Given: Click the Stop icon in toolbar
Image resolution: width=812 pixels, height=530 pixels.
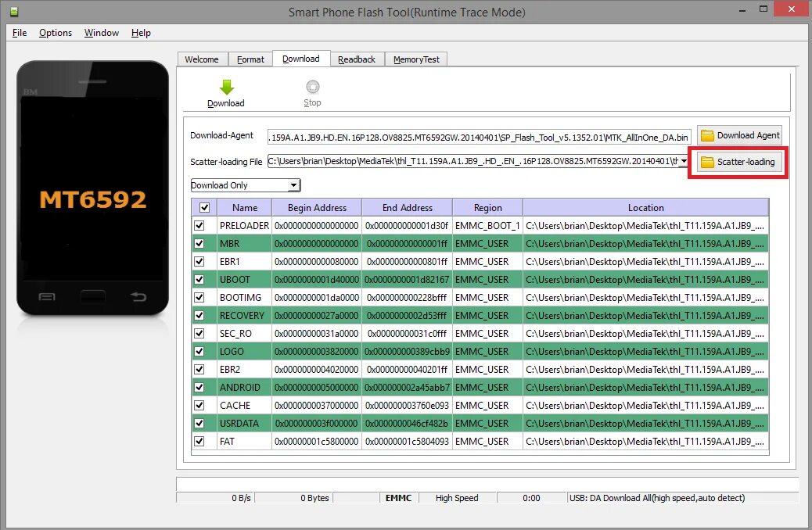Looking at the screenshot, I should [312, 87].
